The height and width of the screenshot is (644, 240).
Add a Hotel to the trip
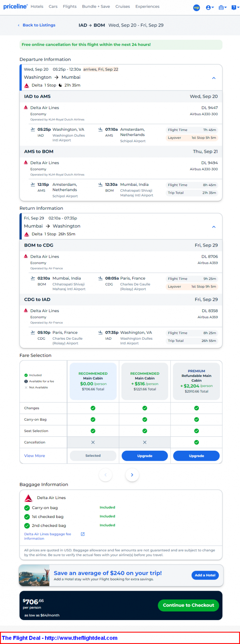[205, 575]
